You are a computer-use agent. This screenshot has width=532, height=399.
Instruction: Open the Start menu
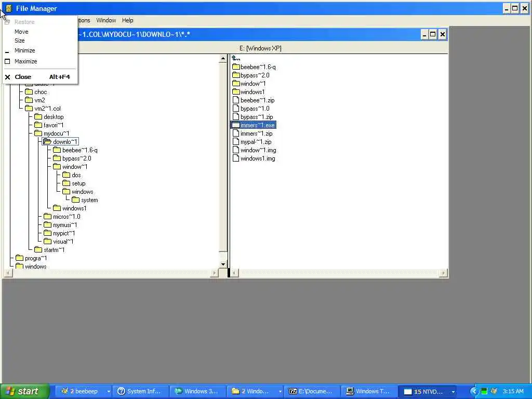pyautogui.click(x=25, y=391)
